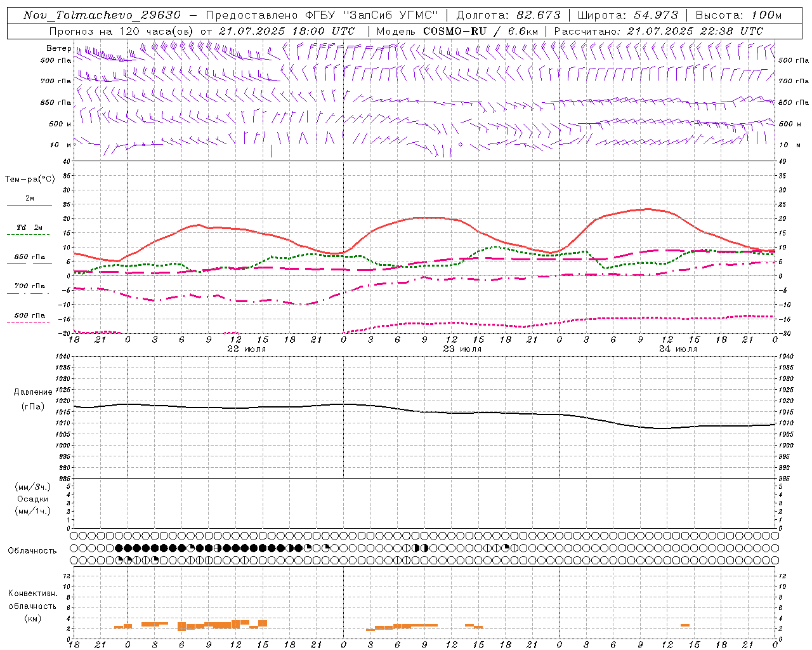This screenshot has height=650, width=812.
Task: Click the station title Nov_Tolmachevo_29630
Action: click(102, 15)
